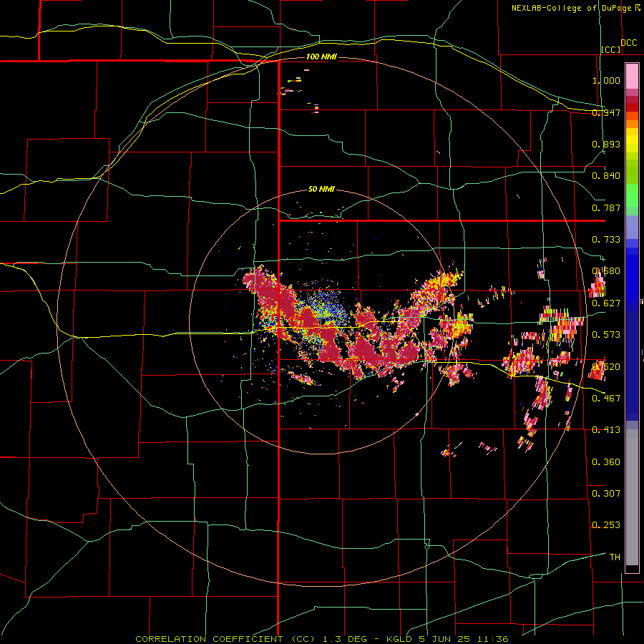The image size is (644, 644).
Task: Pick the lavender segment of color bar
Action: pyautogui.click(x=632, y=228)
